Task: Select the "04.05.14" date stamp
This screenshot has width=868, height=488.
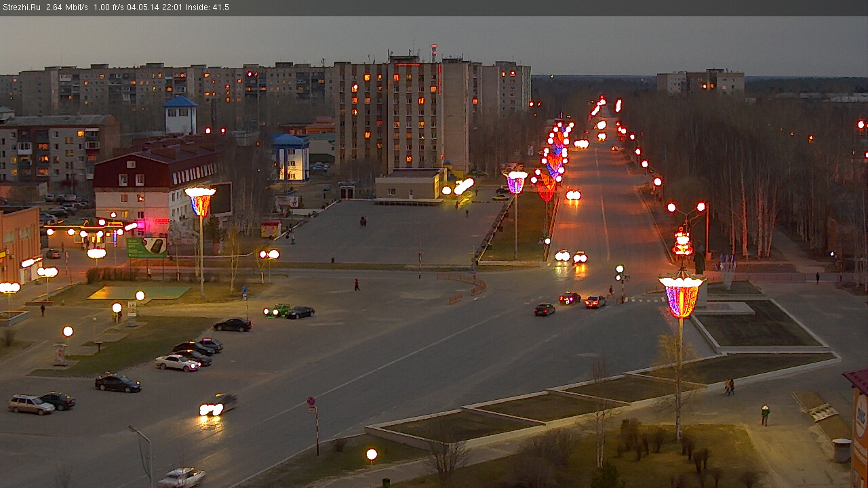Action: 144,7
